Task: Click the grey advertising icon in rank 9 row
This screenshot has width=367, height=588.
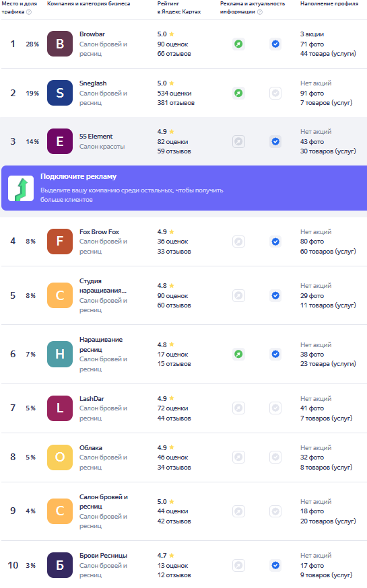Action: pyautogui.click(x=238, y=511)
